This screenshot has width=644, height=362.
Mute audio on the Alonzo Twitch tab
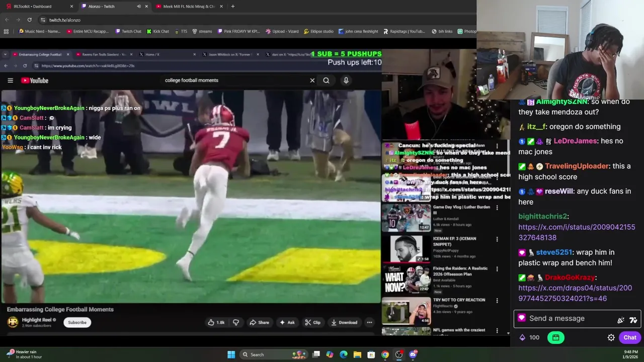pyautogui.click(x=139, y=7)
